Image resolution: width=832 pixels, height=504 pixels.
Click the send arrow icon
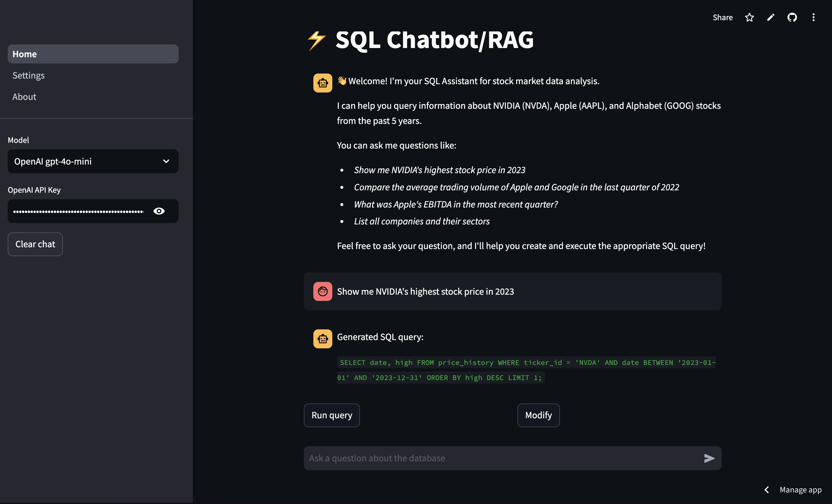[709, 458]
